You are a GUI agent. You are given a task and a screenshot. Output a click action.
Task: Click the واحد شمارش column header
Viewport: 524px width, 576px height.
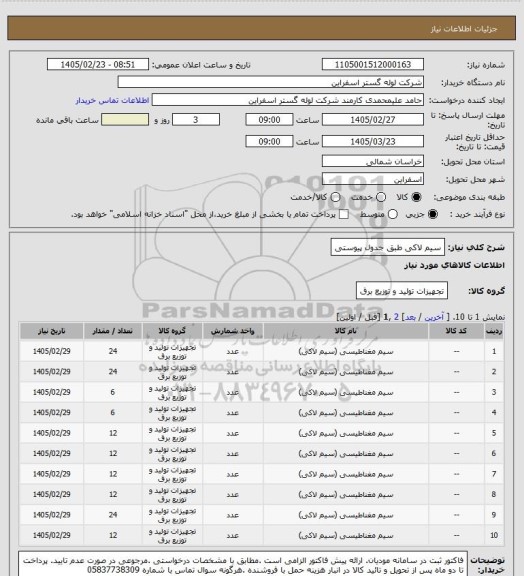233,331
